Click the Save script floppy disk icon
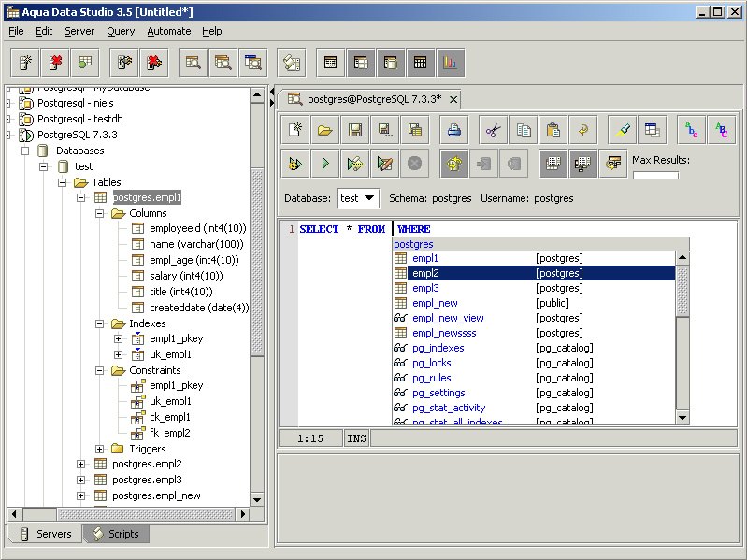The width and height of the screenshot is (747, 560). (355, 130)
